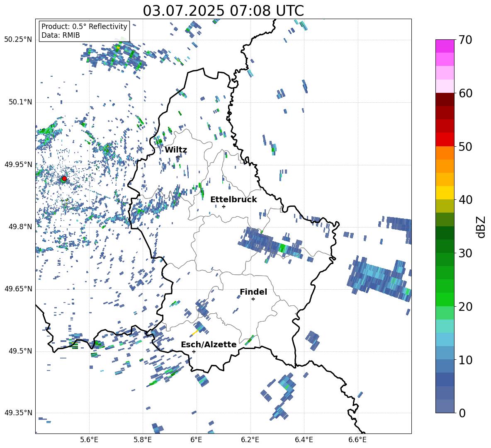Click the bright green colorbar segment above 20
The width and height of the screenshot is (491, 448).
tap(445, 299)
